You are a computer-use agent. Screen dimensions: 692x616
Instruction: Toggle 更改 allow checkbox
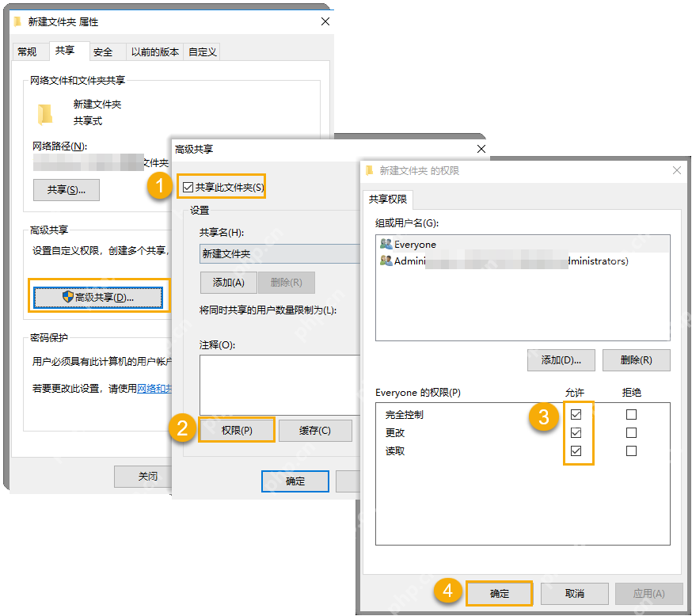[576, 432]
